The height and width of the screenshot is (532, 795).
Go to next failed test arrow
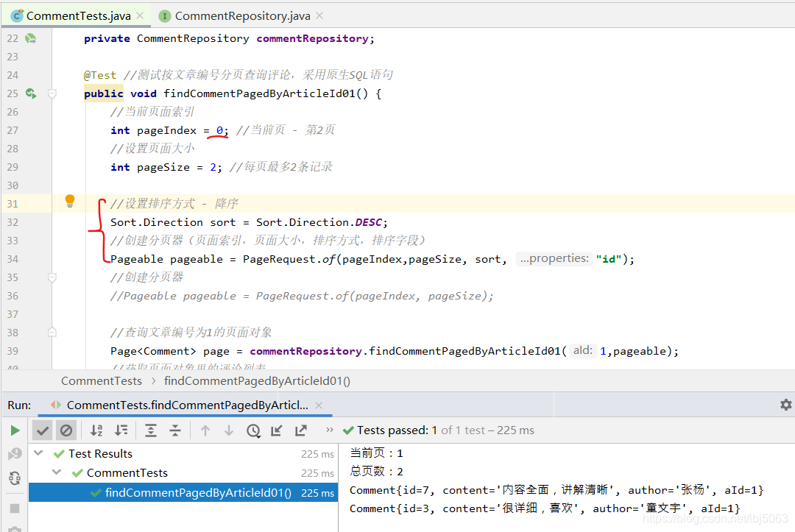(229, 430)
